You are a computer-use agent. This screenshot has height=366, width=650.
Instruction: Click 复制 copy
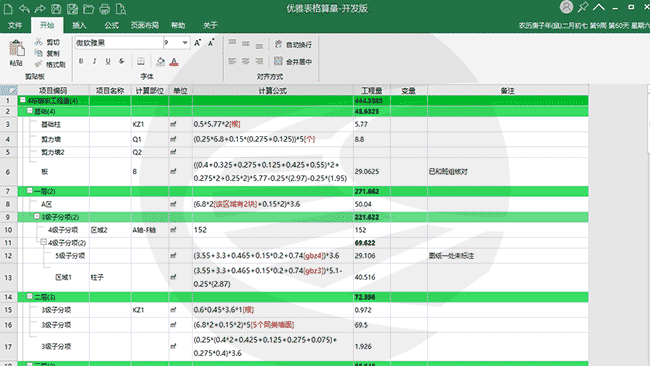[48, 53]
